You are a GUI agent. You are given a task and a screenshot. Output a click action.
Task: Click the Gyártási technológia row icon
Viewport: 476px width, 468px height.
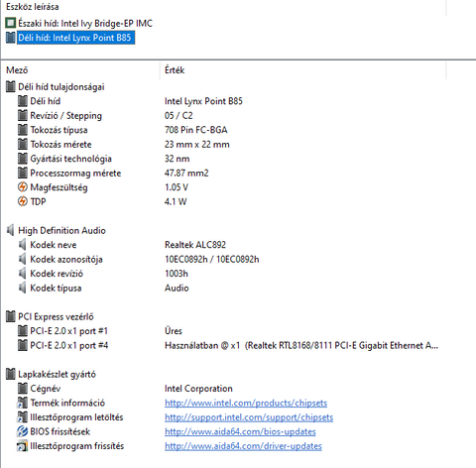23,159
